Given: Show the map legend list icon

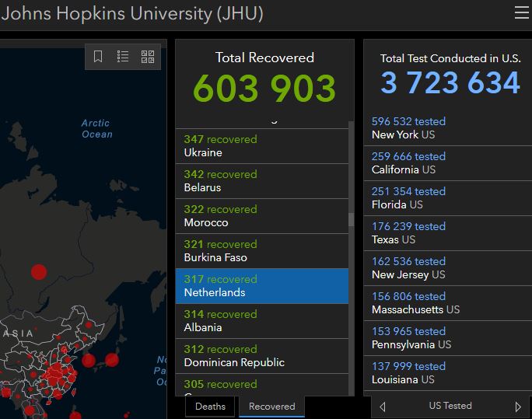Looking at the screenshot, I should pyautogui.click(x=123, y=56).
